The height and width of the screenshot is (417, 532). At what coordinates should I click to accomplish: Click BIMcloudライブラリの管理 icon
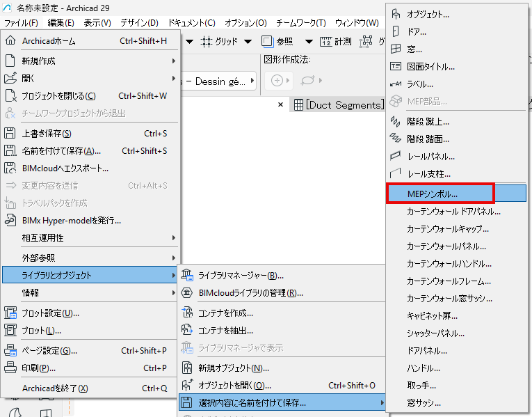click(x=187, y=292)
